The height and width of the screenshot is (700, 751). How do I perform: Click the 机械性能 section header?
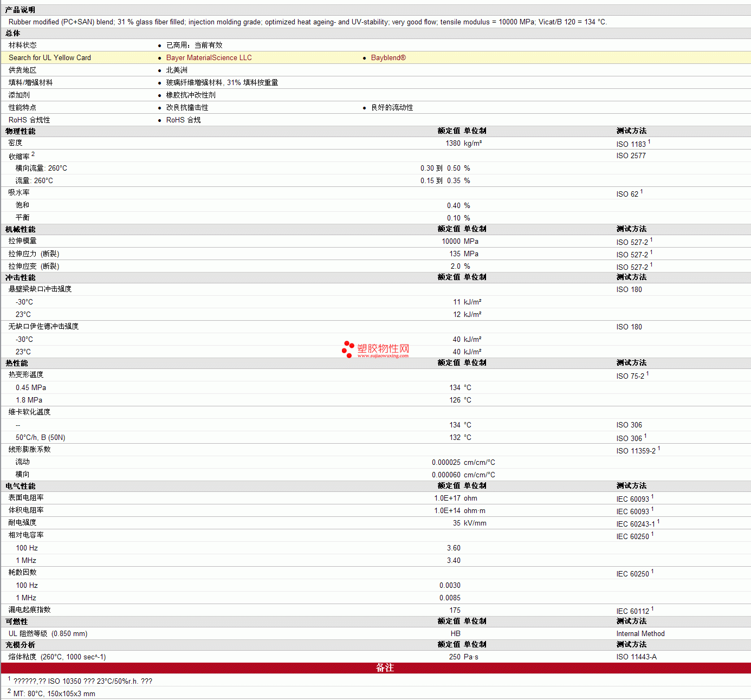point(20,229)
